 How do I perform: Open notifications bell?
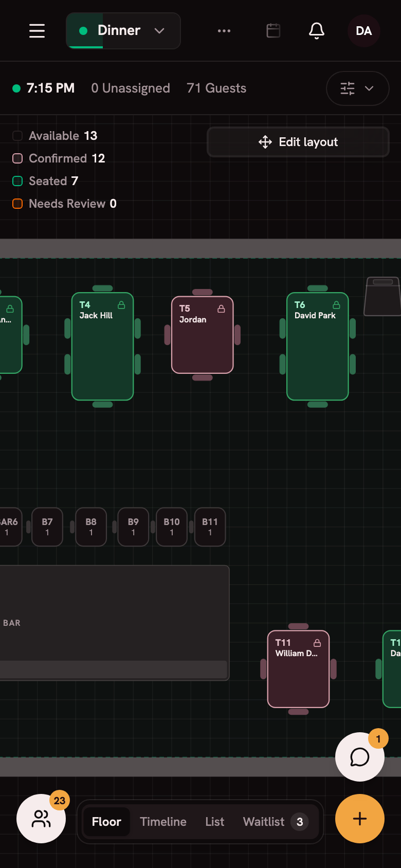pos(317,31)
